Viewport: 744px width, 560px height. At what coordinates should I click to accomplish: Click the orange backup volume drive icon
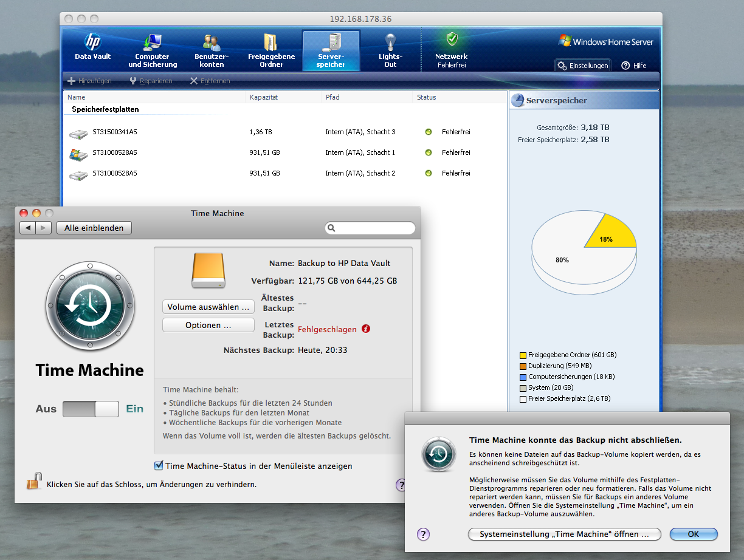(208, 270)
